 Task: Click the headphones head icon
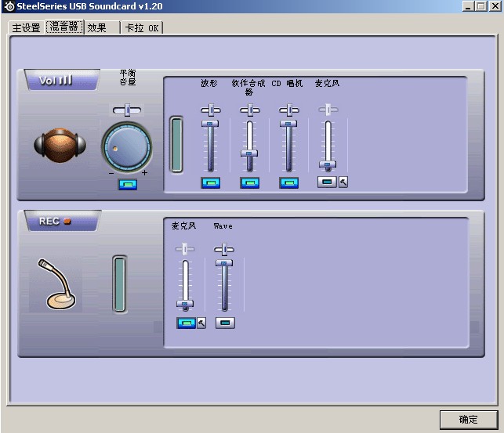click(x=60, y=145)
